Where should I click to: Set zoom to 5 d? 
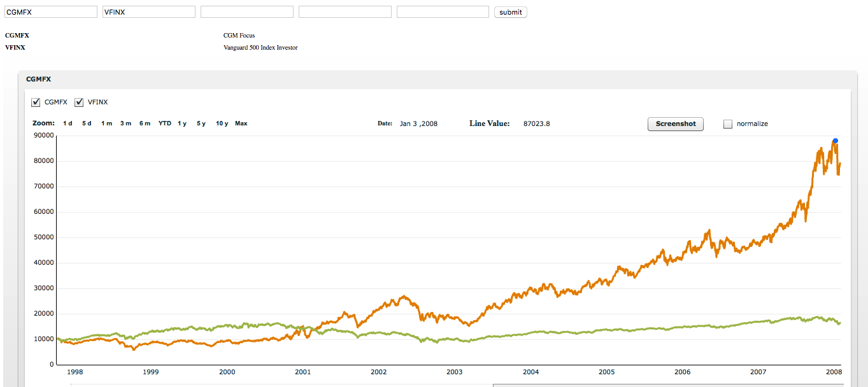(x=87, y=123)
